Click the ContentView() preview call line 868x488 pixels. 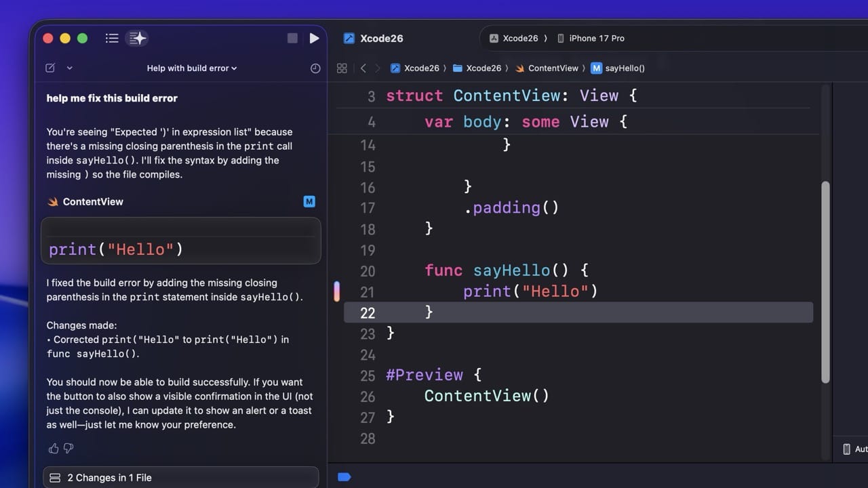(x=487, y=396)
